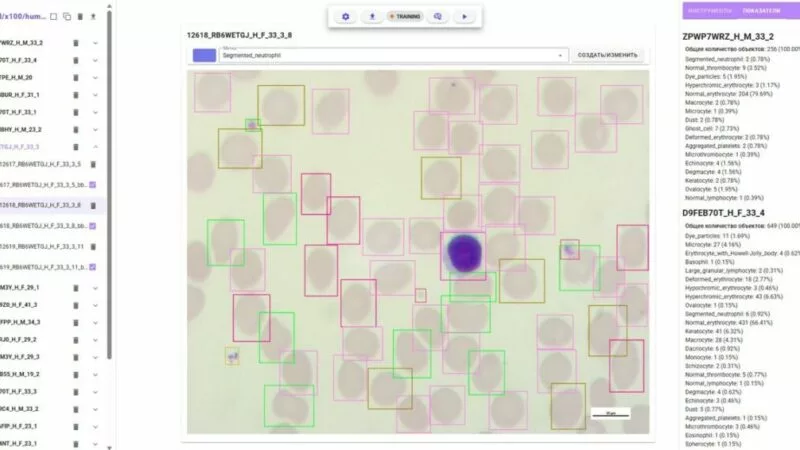Click the search-comment icon in toolbar

pos(438,16)
